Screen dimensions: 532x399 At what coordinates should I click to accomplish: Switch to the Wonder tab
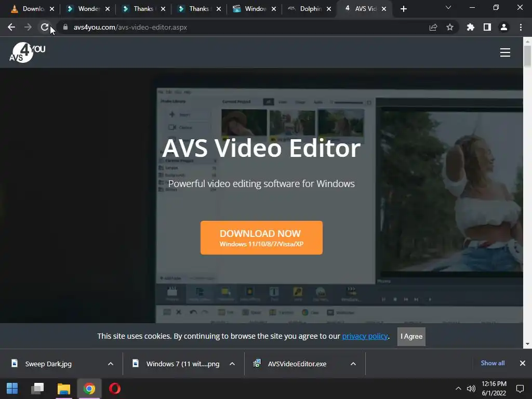pos(84,9)
